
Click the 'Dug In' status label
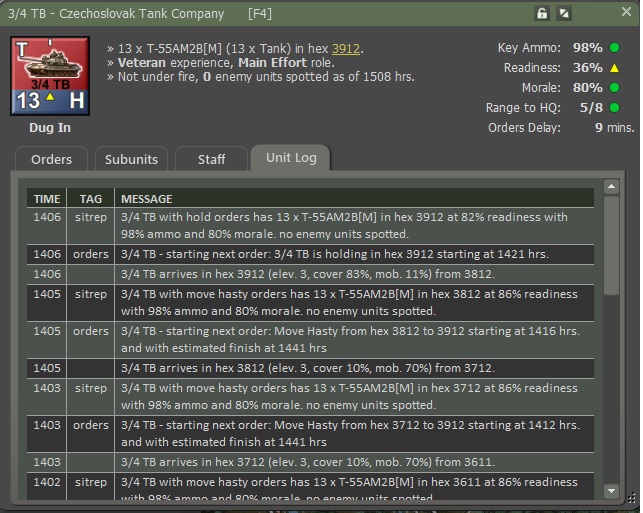coord(50,128)
